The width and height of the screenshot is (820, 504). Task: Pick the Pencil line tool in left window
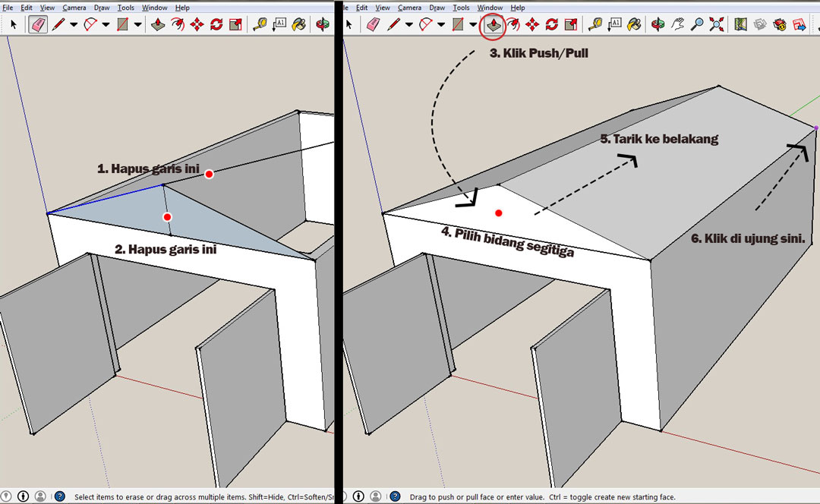tap(58, 24)
